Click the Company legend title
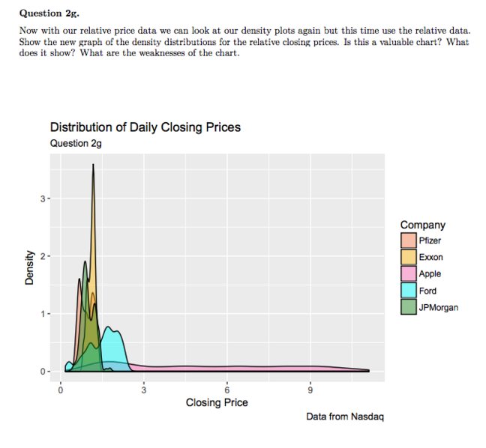 [423, 225]
